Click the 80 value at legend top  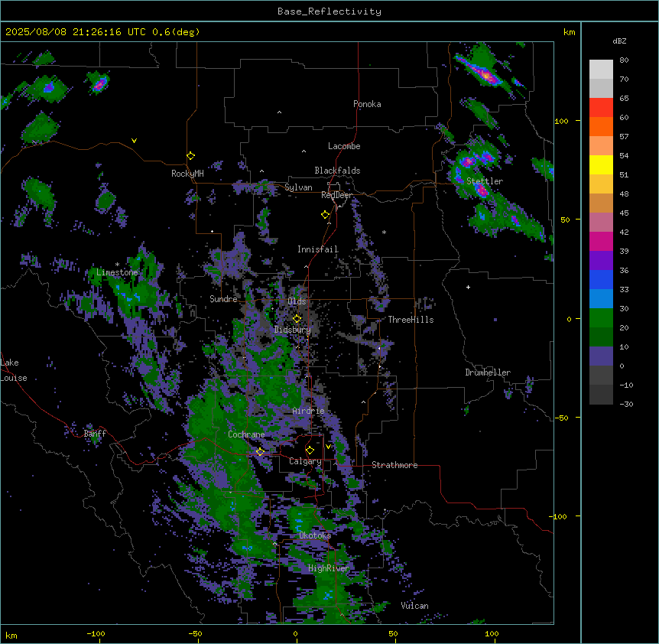624,60
